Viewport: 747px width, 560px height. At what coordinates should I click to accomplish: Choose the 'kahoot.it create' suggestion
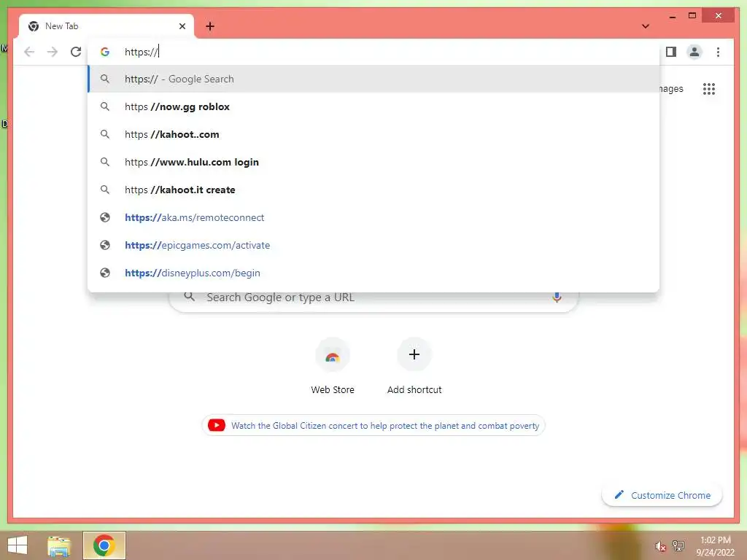(373, 190)
